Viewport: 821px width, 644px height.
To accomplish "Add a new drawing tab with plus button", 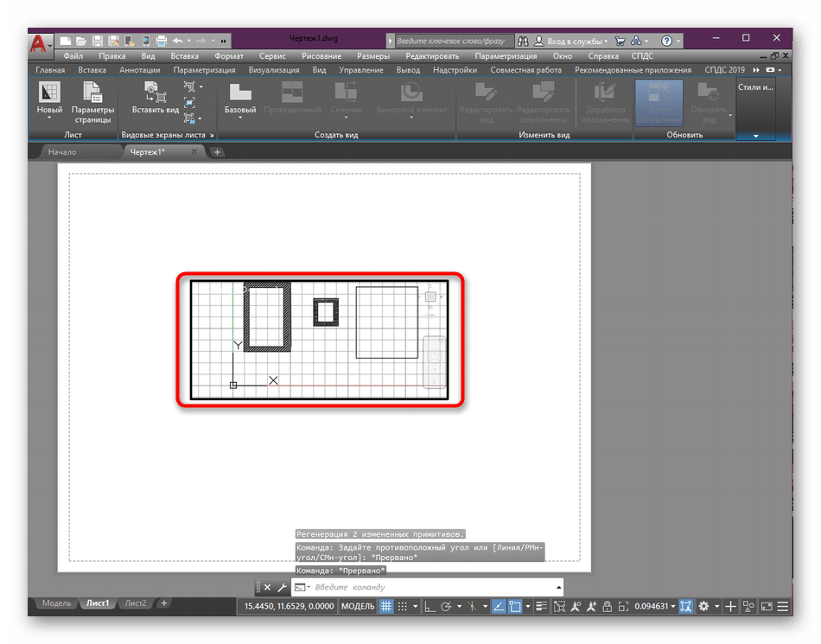I will point(218,152).
